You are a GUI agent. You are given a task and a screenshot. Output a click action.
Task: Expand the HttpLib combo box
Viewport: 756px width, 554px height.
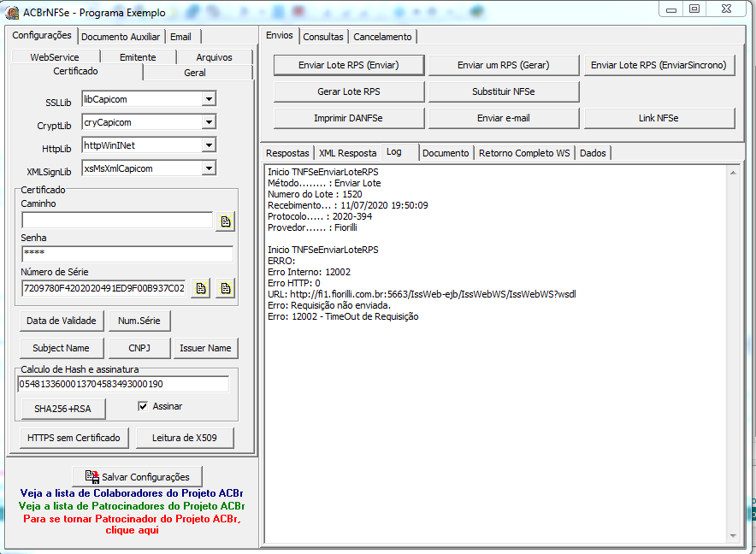tap(209, 145)
